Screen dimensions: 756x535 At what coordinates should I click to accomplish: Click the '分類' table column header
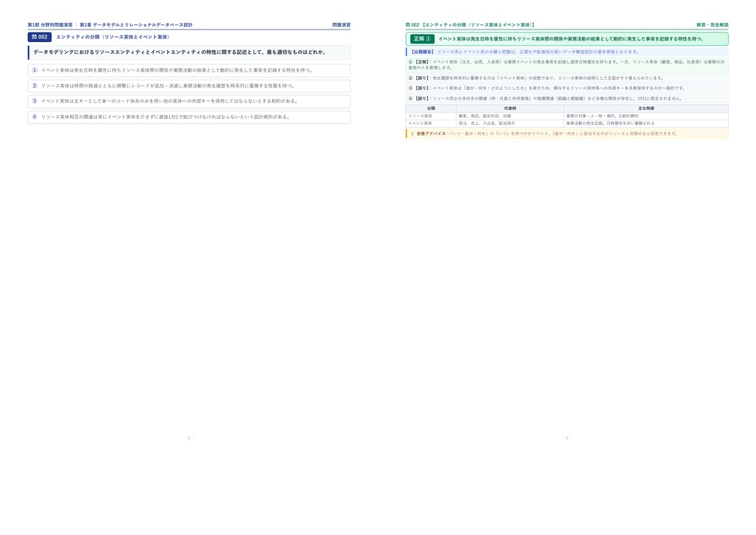tap(431, 109)
